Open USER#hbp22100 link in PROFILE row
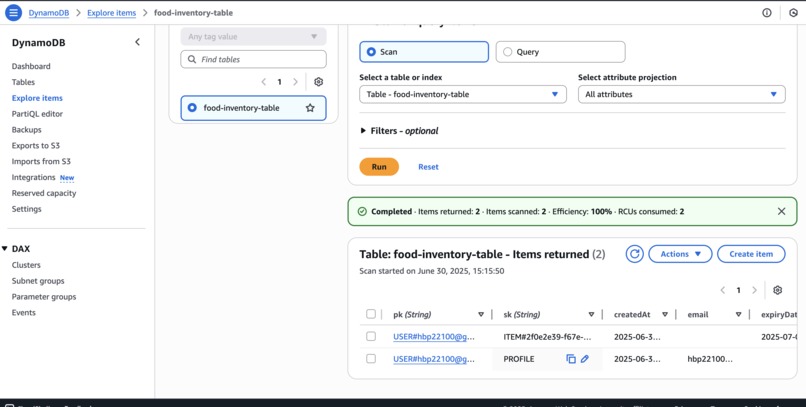 (x=434, y=359)
